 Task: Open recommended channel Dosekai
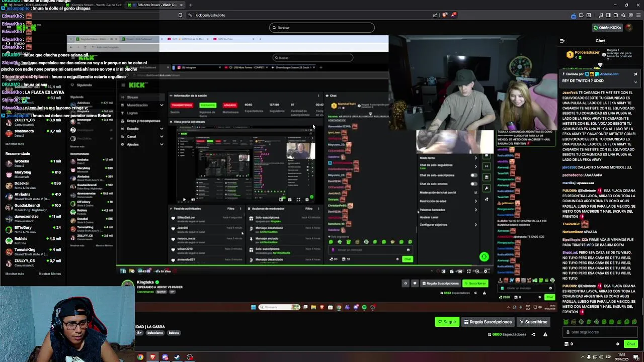coord(33,185)
